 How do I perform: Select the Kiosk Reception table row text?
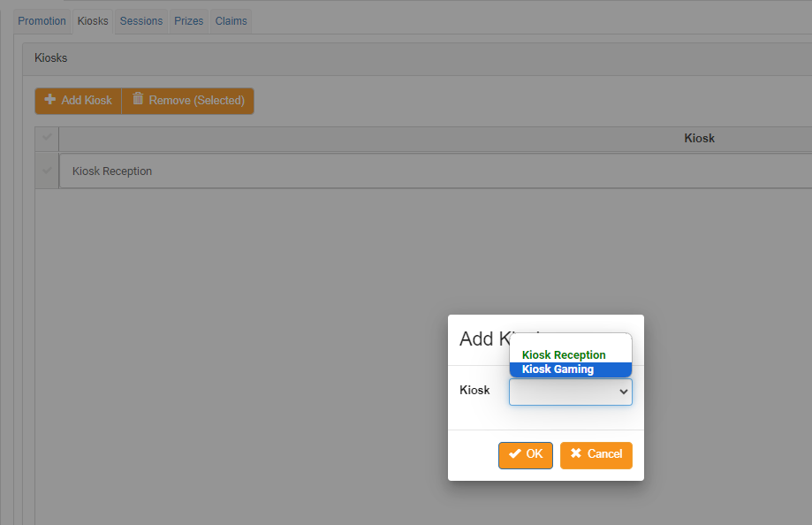pyautogui.click(x=112, y=171)
